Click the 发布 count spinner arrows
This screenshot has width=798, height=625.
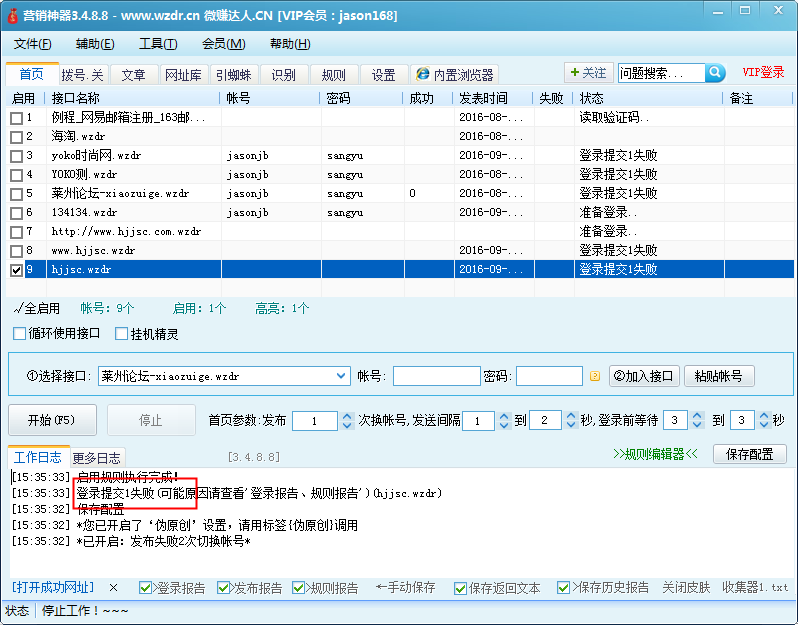coord(347,421)
